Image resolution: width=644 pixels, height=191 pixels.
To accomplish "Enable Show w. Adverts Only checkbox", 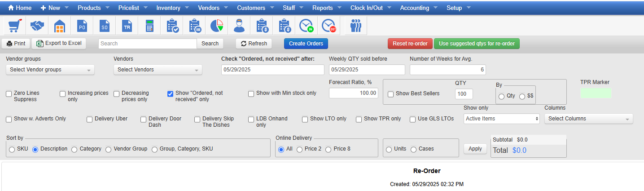I will pos(9,120).
